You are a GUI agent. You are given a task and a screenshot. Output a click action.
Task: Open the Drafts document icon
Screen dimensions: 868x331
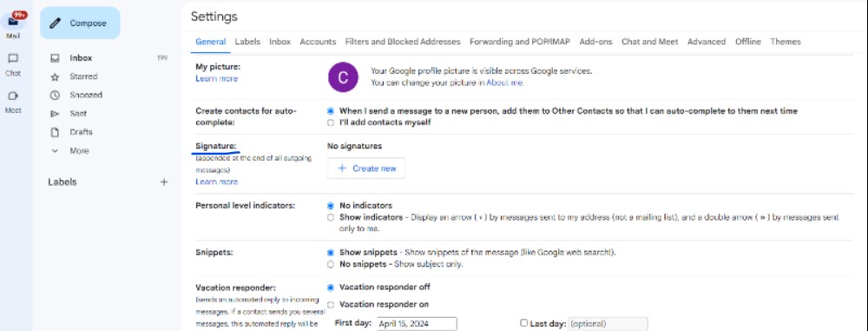(x=55, y=133)
